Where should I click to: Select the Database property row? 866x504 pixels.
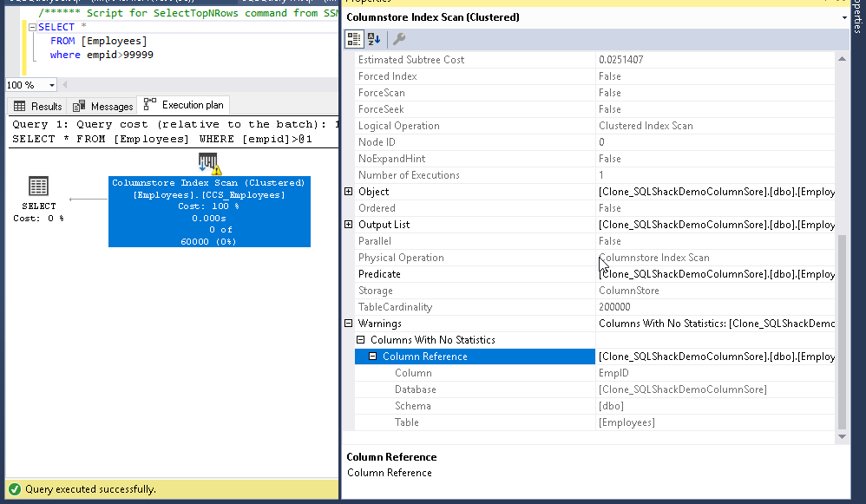pyautogui.click(x=594, y=389)
